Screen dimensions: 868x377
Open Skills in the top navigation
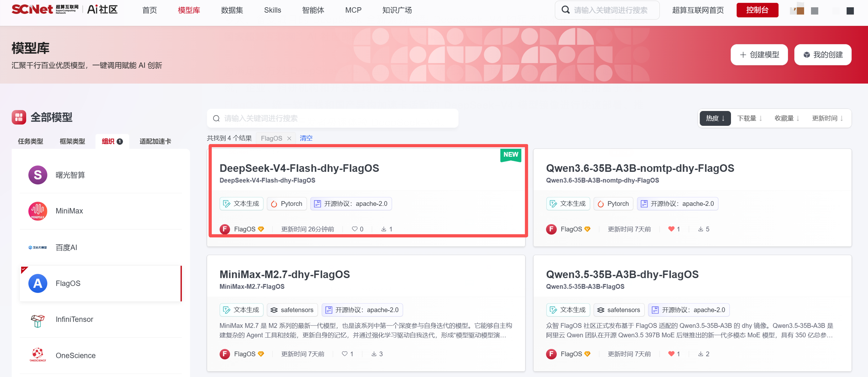pos(272,10)
